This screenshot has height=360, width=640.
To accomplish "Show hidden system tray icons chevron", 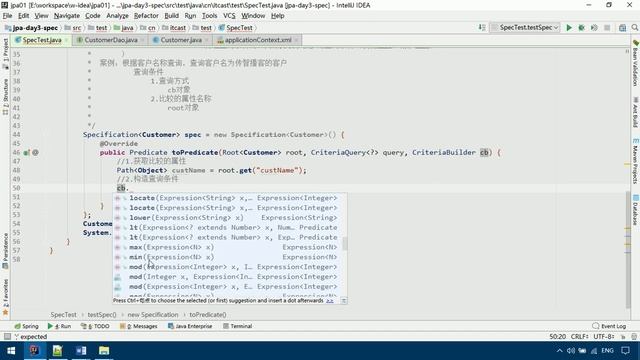I will (559, 351).
